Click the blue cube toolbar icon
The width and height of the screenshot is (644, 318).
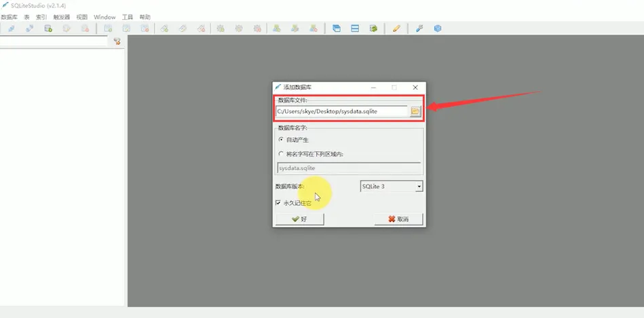point(438,29)
